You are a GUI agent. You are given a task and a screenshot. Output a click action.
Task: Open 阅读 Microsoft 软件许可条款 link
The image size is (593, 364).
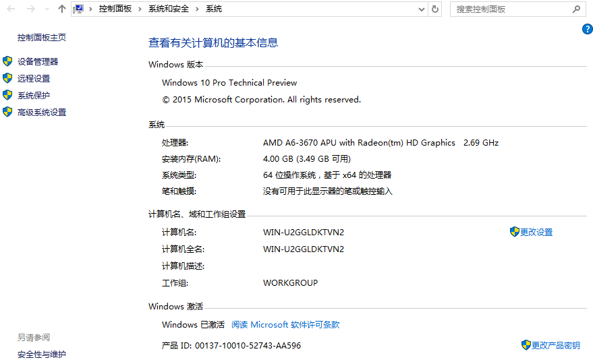click(285, 325)
